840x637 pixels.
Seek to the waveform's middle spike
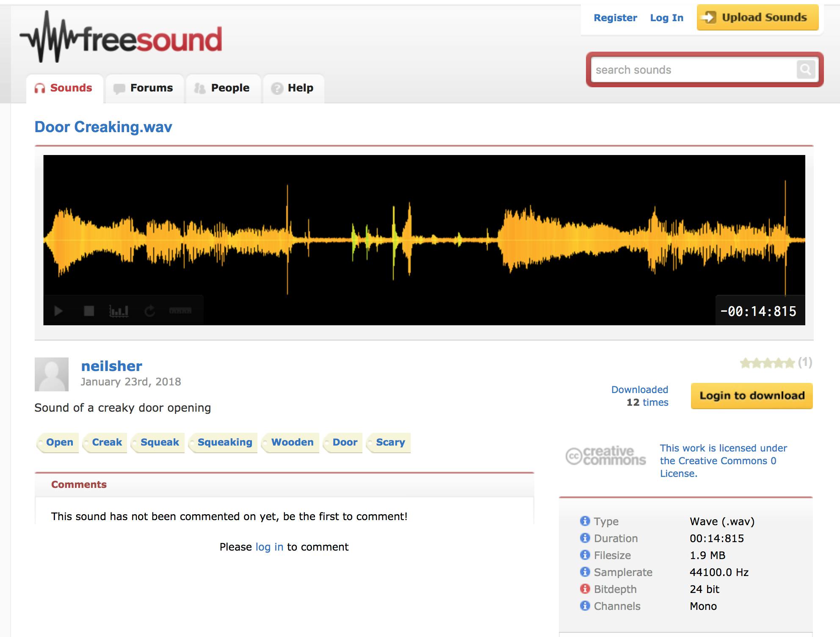(x=409, y=240)
